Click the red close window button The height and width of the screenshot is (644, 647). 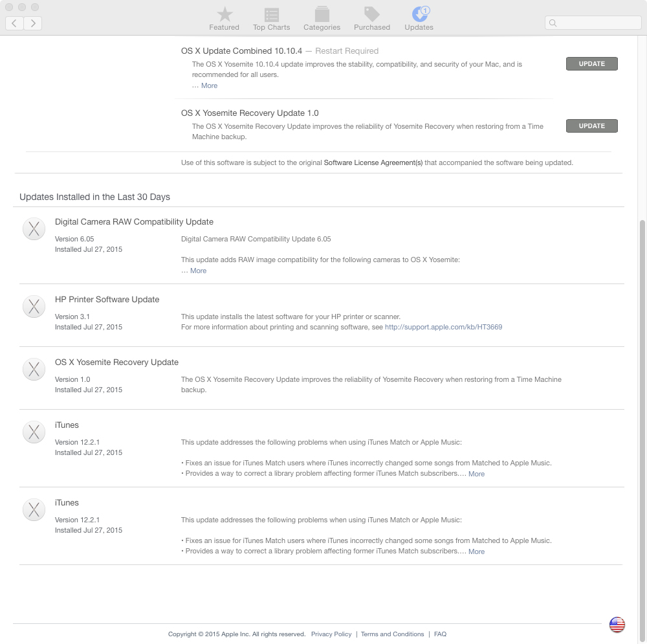pyautogui.click(x=9, y=7)
